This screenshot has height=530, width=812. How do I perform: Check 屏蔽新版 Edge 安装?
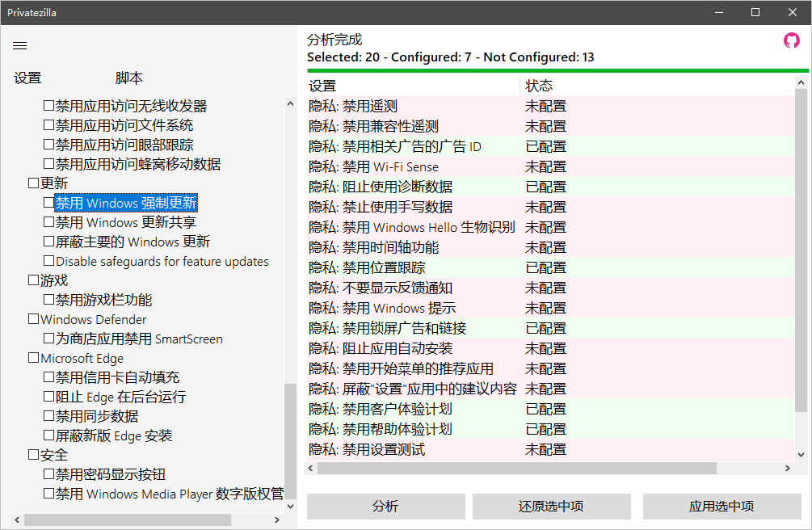point(49,435)
